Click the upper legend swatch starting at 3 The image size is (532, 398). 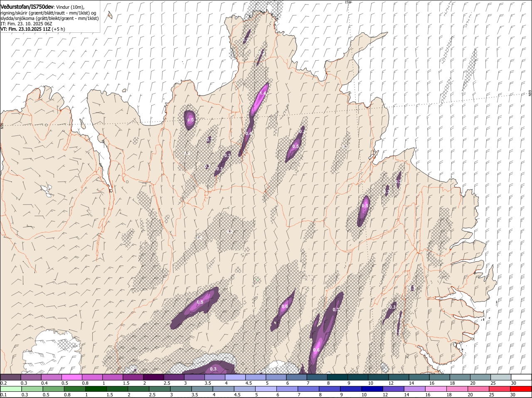tap(194, 377)
